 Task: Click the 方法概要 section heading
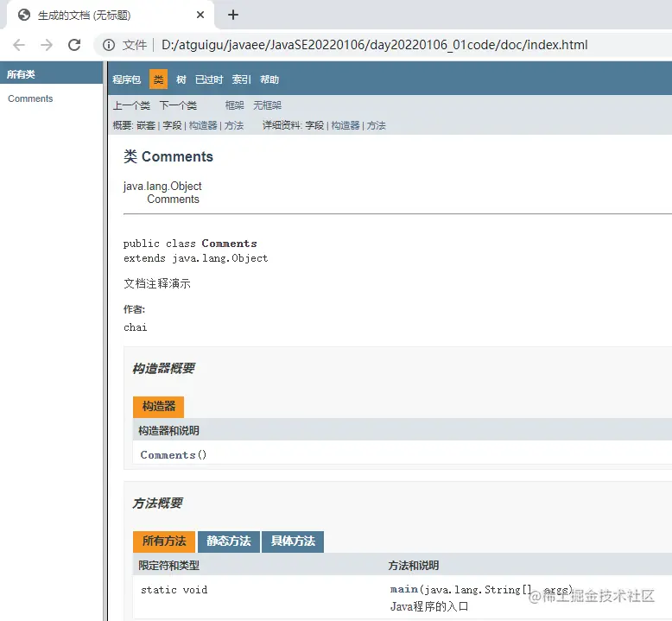pos(158,504)
